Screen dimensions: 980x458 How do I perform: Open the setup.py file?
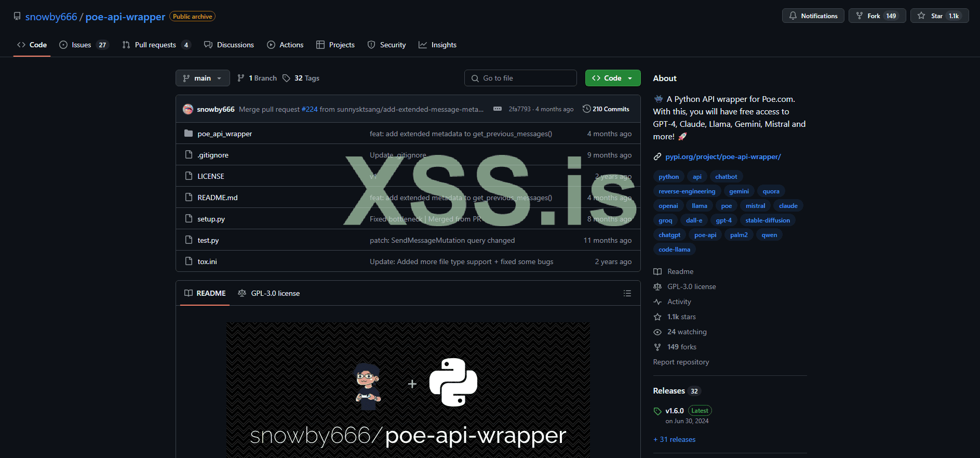tap(211, 219)
